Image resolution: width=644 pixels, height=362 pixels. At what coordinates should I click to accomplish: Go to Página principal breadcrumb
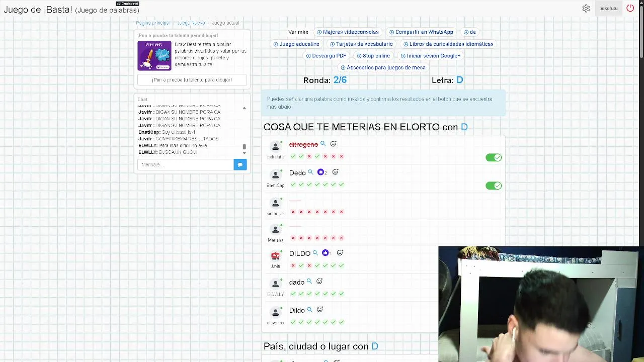(153, 23)
